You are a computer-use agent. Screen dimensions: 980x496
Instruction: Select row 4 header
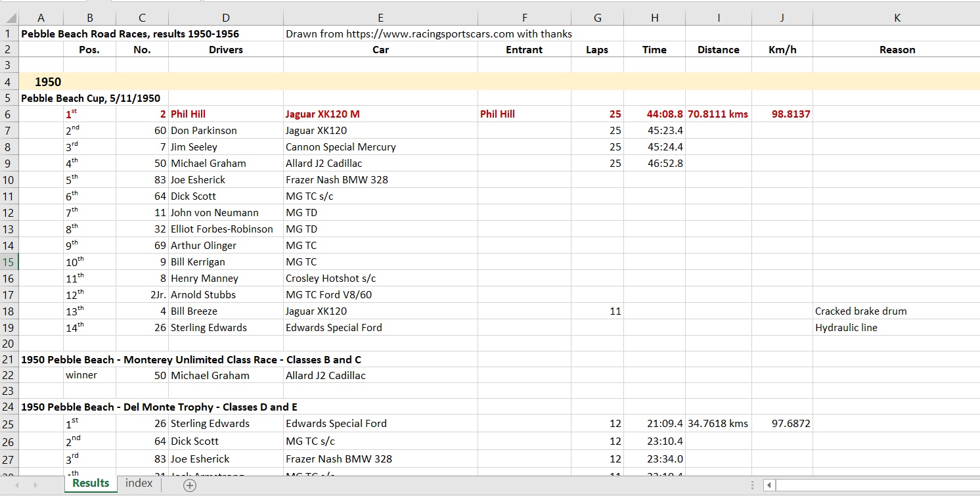[9, 81]
